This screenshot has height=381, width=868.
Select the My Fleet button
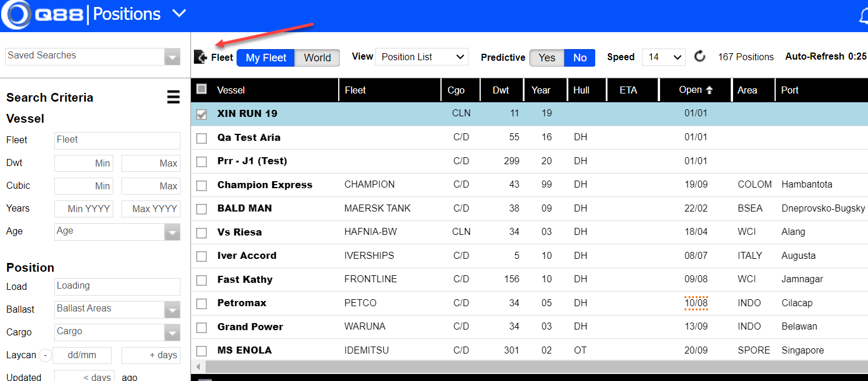[x=266, y=57]
